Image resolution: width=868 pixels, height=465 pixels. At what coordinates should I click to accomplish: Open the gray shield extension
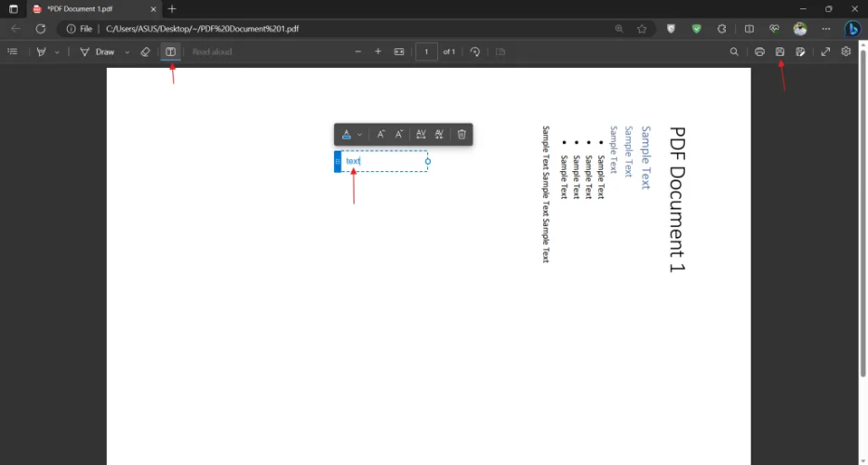(671, 29)
